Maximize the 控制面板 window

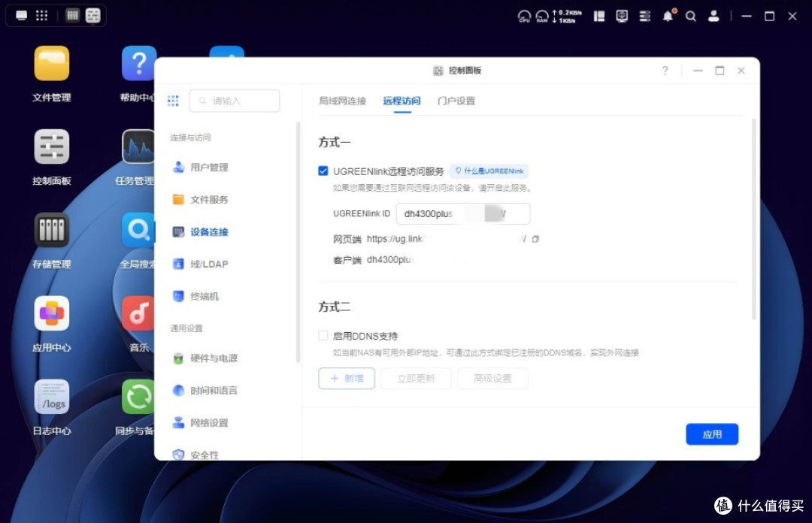click(x=720, y=71)
